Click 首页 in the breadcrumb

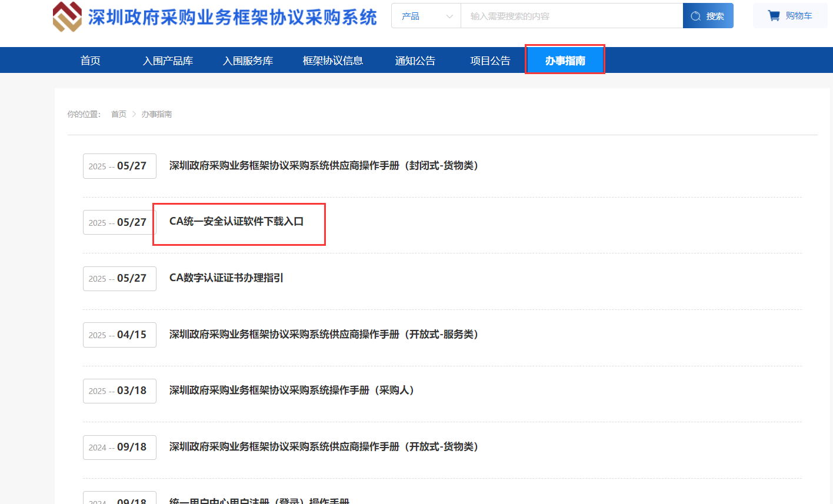click(118, 114)
